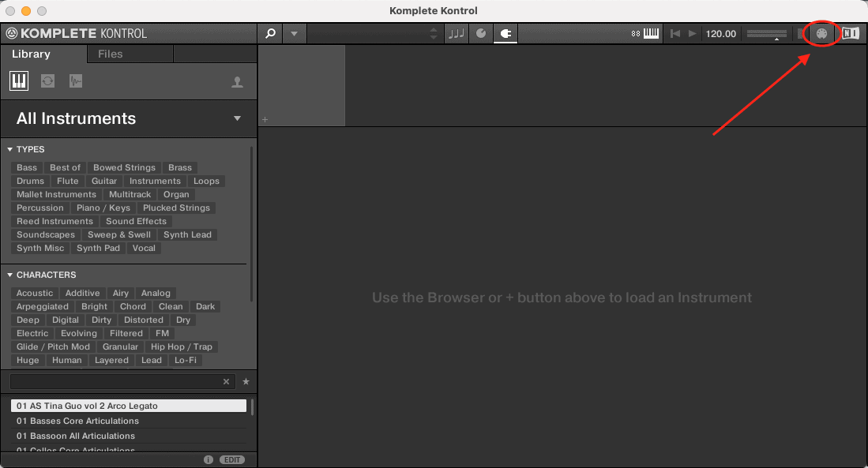Toggle the Distorted character tag
Screen dimensions: 868x468
click(144, 320)
